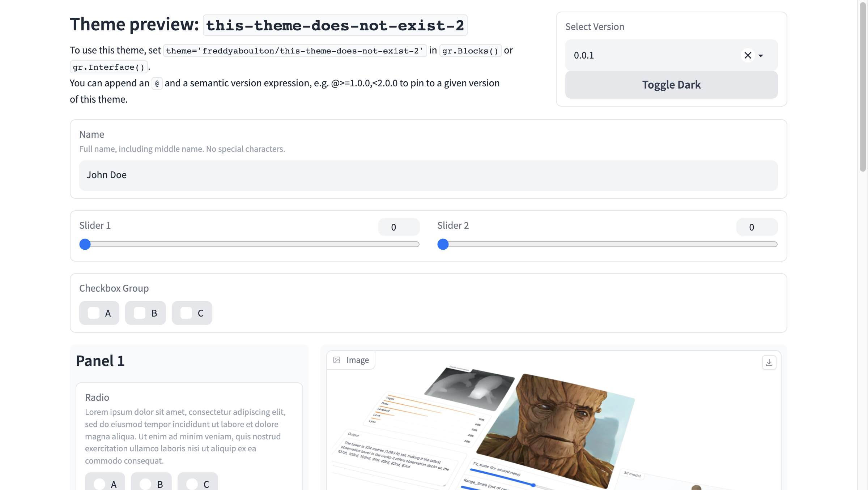Image resolution: width=868 pixels, height=490 pixels.
Task: Click the theme name code in heading
Action: pyautogui.click(x=335, y=25)
